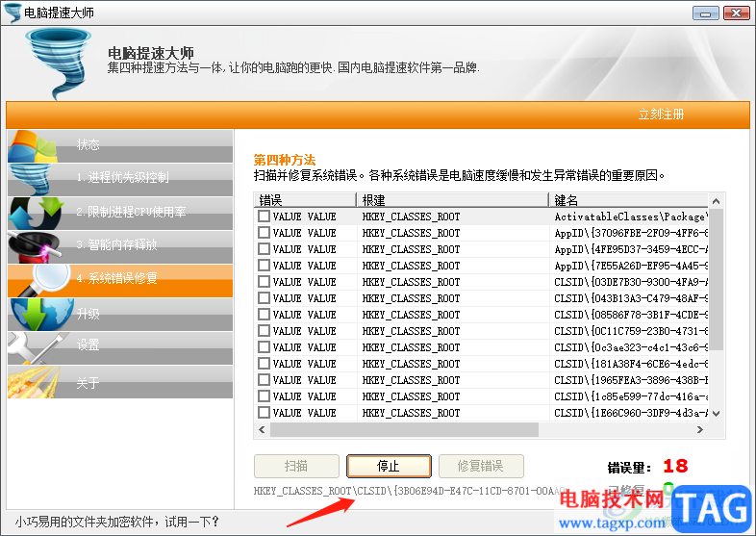Select checkbox for CLSID\{08586F78 row

tap(264, 315)
